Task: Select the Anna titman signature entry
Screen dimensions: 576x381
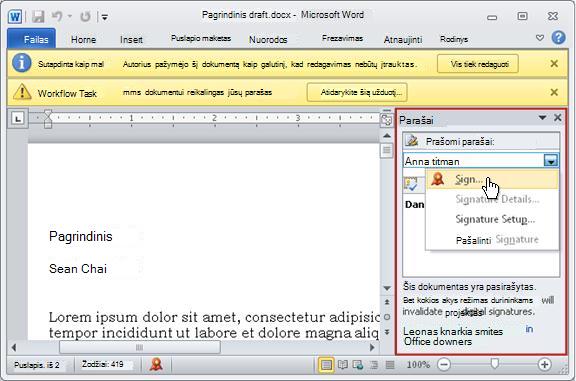Action: coord(473,161)
